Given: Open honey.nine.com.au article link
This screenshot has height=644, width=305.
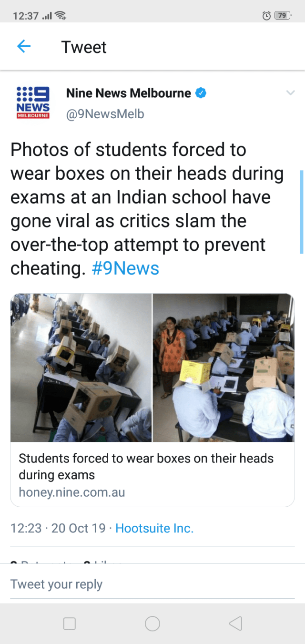Looking at the screenshot, I should coord(72,492).
